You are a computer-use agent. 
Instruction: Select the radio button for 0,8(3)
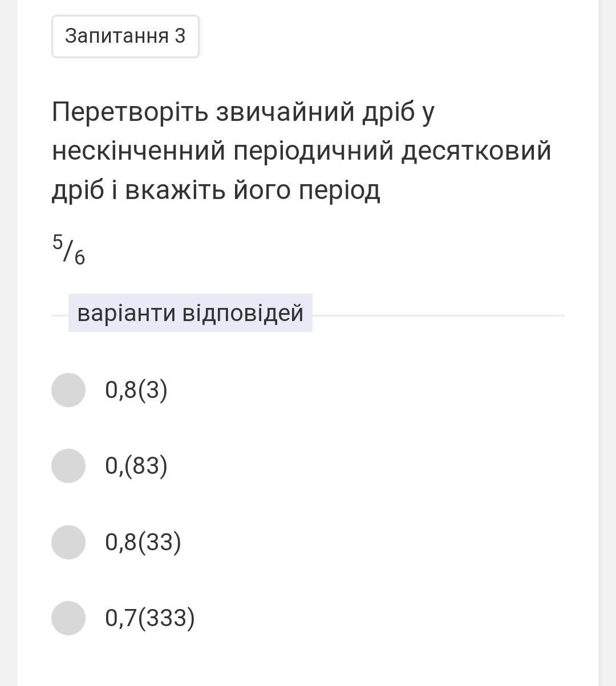pos(68,390)
